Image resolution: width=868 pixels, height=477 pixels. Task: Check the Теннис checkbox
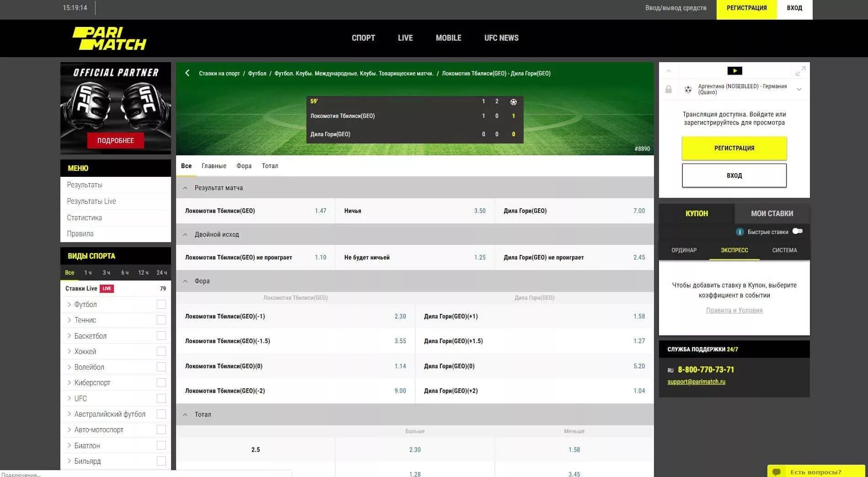[x=161, y=320]
